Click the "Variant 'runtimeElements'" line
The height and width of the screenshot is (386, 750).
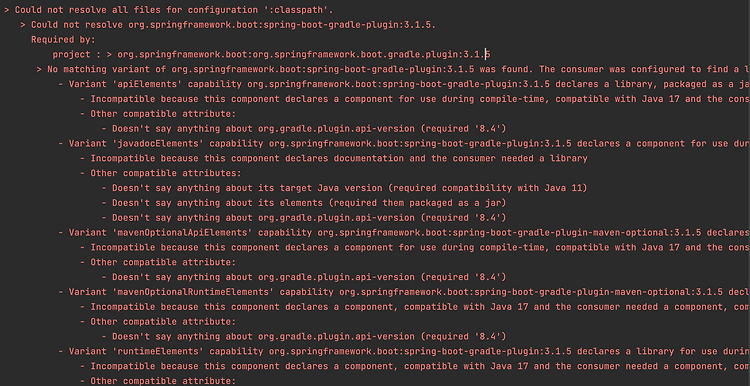pos(404,351)
